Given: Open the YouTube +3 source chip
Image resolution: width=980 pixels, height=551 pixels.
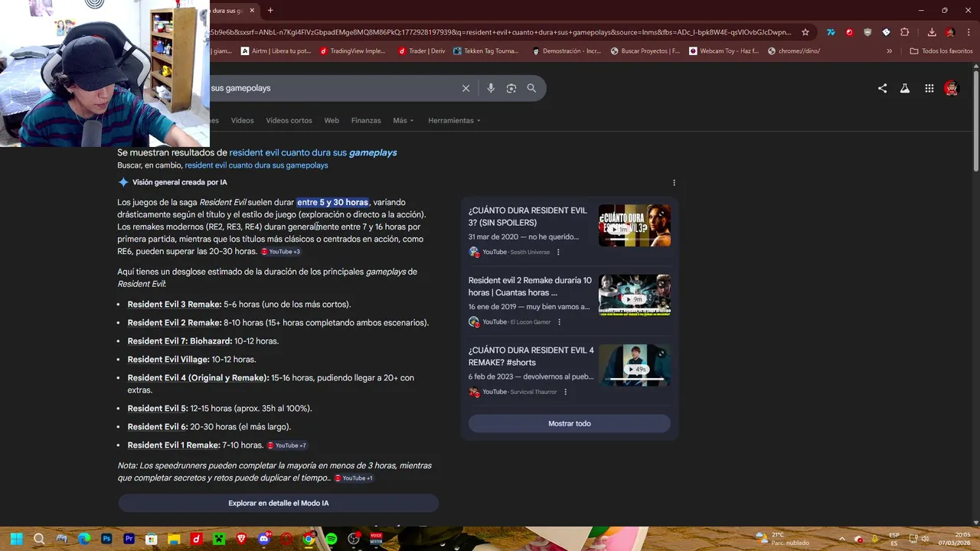Looking at the screenshot, I should coord(281,252).
